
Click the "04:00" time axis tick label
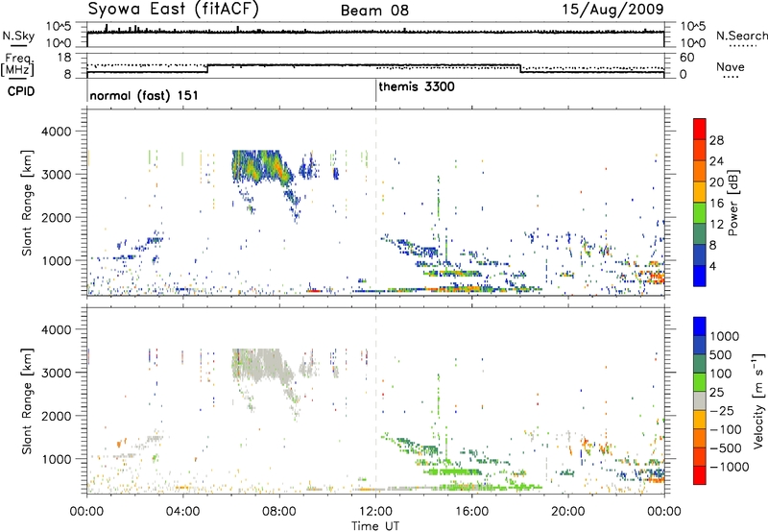[182, 512]
